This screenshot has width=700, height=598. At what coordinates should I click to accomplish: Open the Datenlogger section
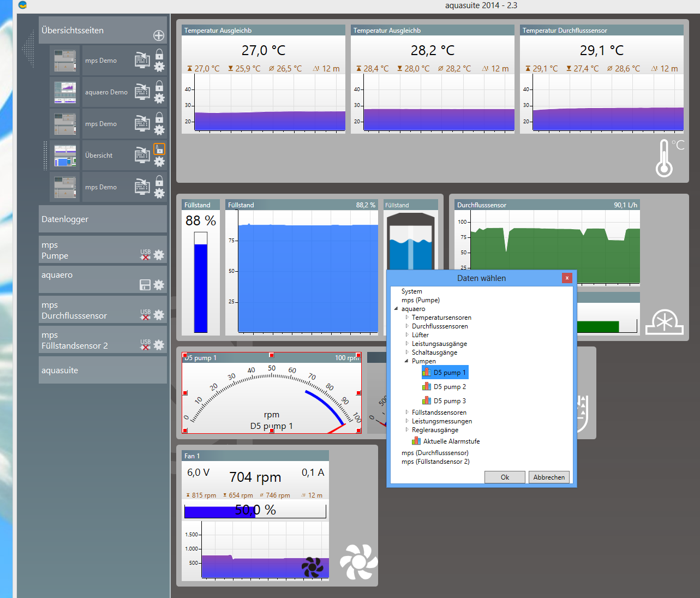[x=103, y=219]
